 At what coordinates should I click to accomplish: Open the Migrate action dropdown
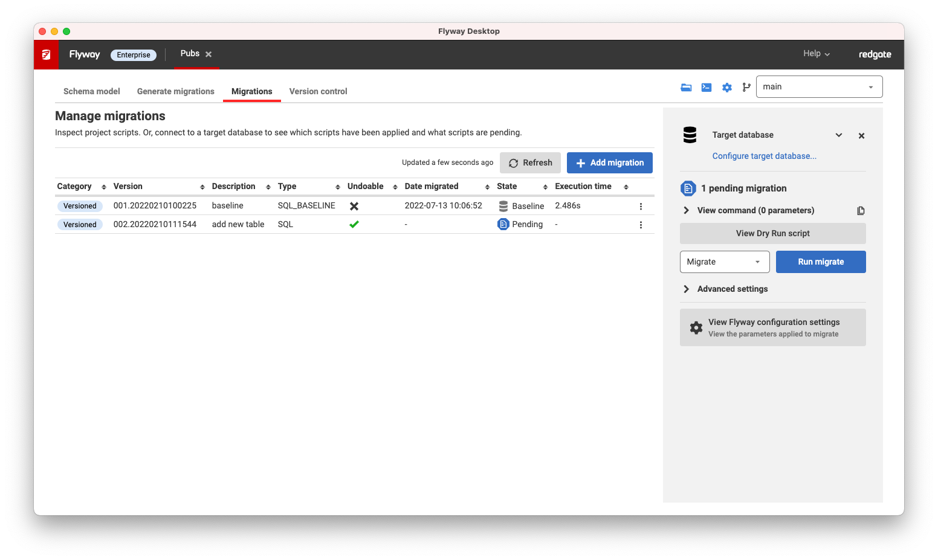click(x=724, y=262)
